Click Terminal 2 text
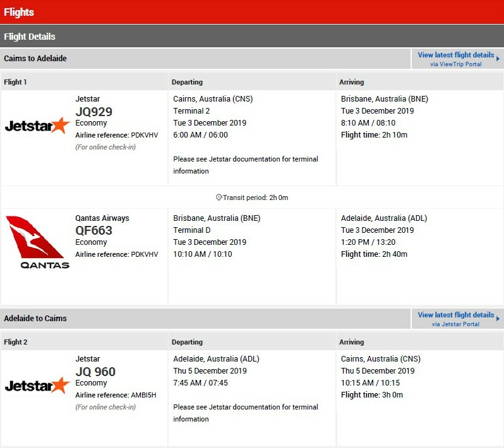This screenshot has height=448, width=504. tap(191, 111)
